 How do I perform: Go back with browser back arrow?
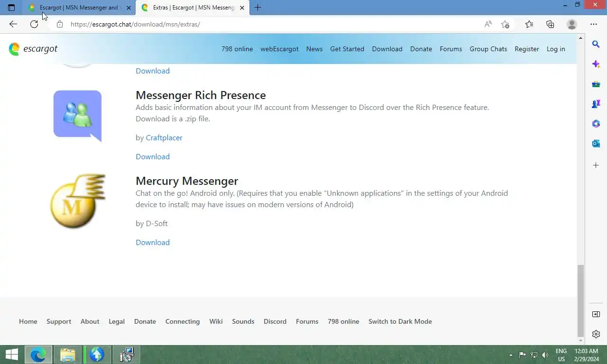(x=13, y=24)
